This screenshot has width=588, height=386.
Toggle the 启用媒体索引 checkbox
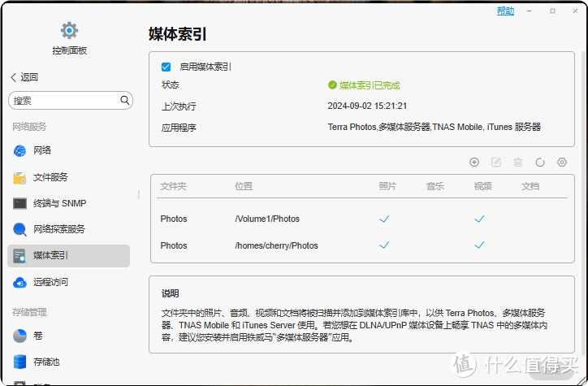[x=166, y=67]
